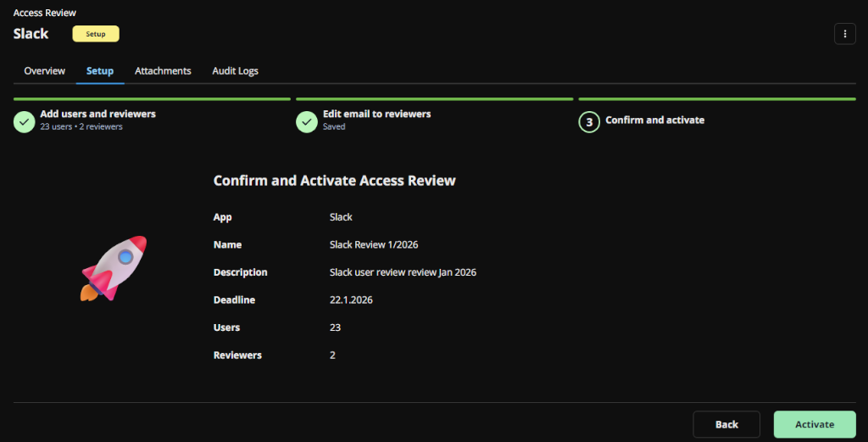Image resolution: width=868 pixels, height=442 pixels.
Task: Click the step 3 circle icon
Action: pos(589,122)
